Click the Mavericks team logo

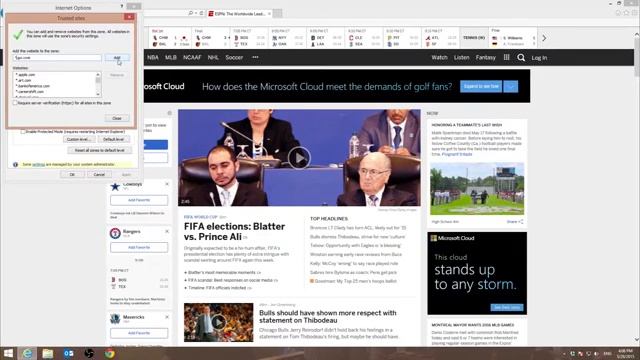tap(115, 319)
